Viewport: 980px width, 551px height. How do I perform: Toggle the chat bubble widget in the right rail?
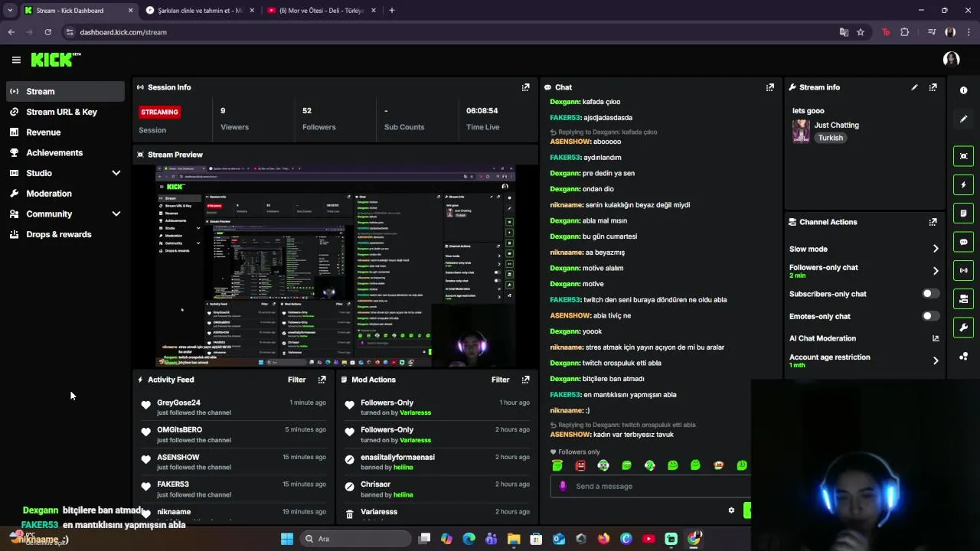pos(963,242)
